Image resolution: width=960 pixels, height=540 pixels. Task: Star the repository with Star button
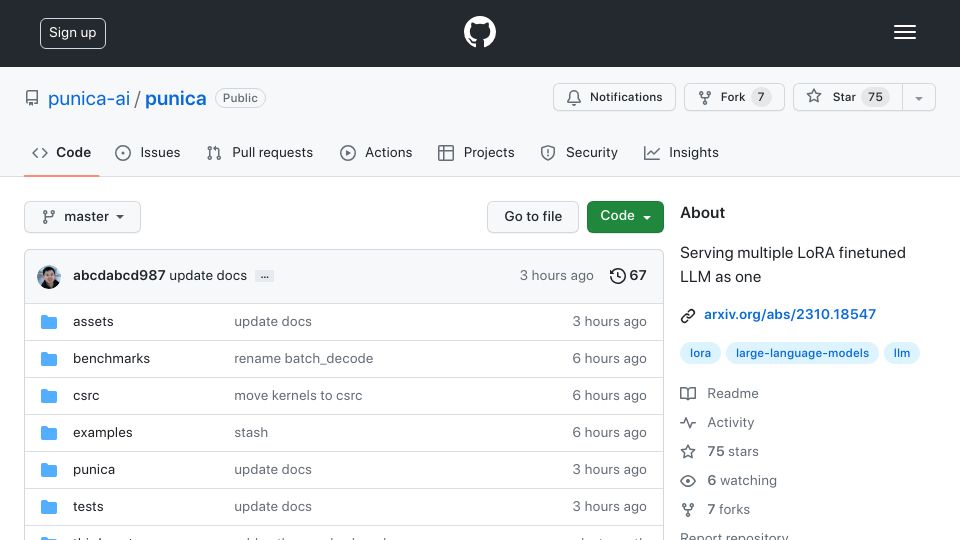click(847, 97)
